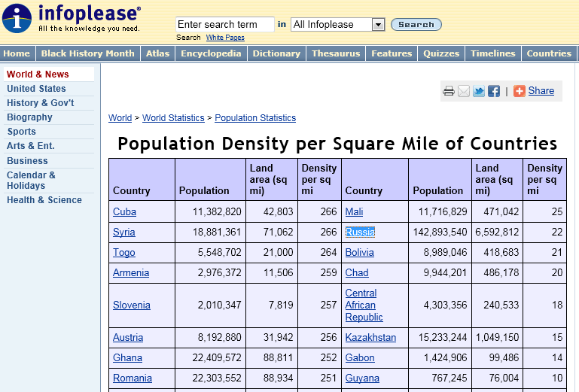Open the Kazakhstan country link
This screenshot has height=392, width=579.
click(x=370, y=338)
